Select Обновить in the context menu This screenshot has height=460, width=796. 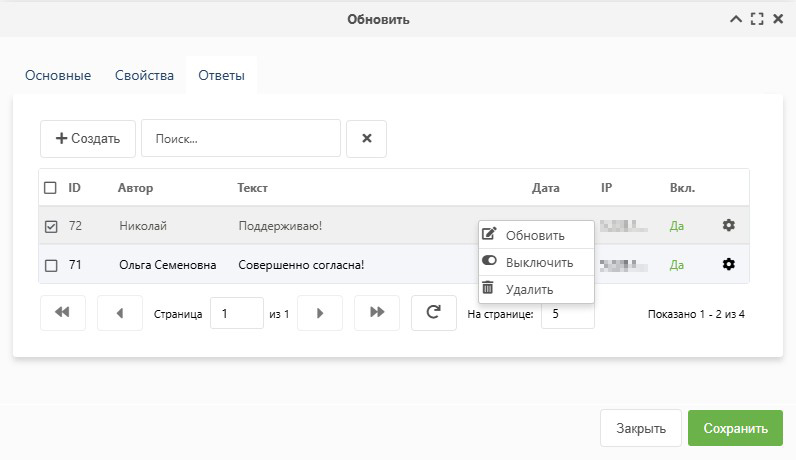point(535,236)
